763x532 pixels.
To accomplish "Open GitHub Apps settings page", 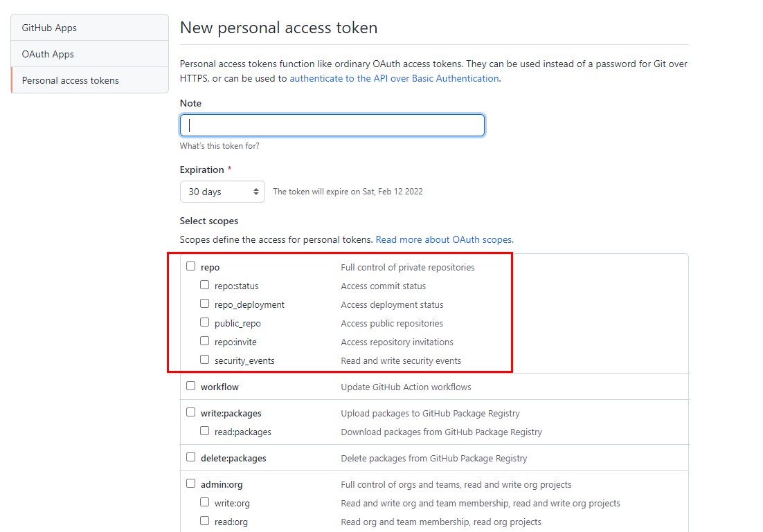I will (x=49, y=28).
